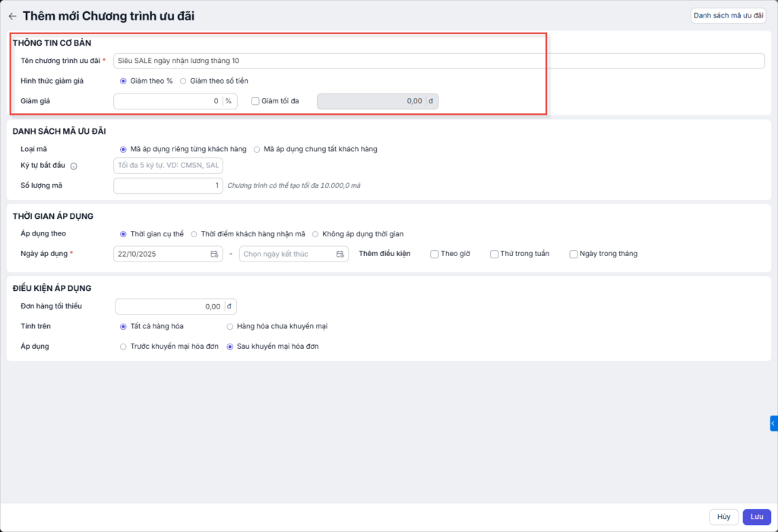Image resolution: width=778 pixels, height=532 pixels.
Task: Click the back arrow icon
Action: point(12,16)
